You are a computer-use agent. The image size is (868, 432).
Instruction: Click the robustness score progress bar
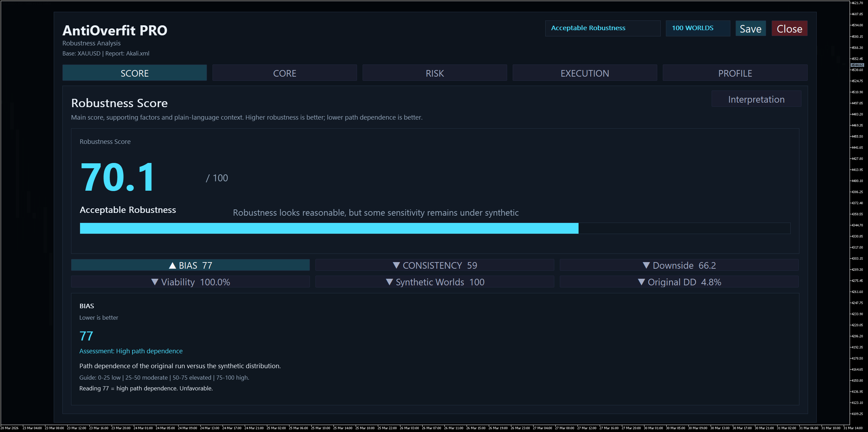coord(435,228)
